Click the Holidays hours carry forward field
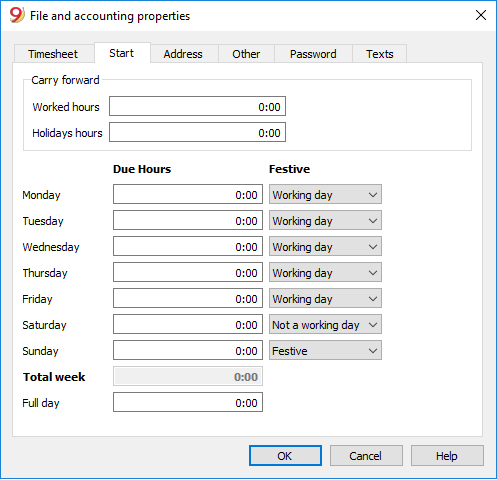Screen dimensions: 497x480 (x=197, y=132)
